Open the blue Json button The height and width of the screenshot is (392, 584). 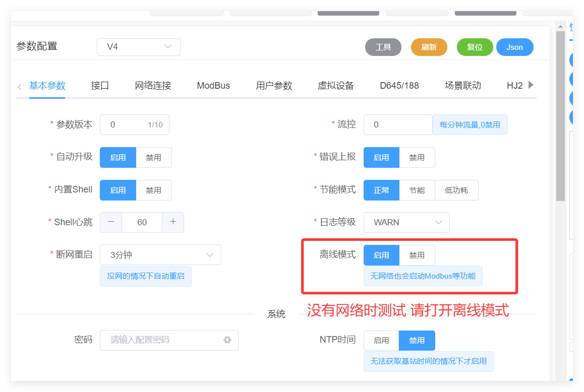click(514, 47)
